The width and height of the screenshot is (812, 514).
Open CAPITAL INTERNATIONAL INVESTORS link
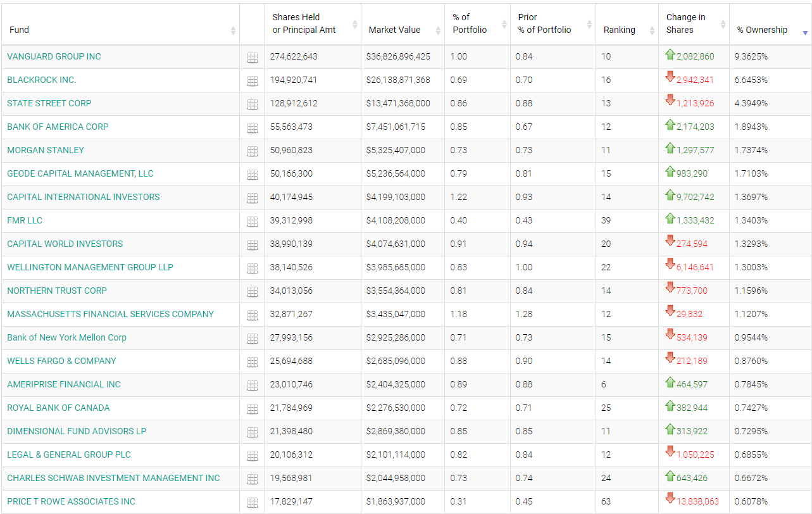click(84, 197)
